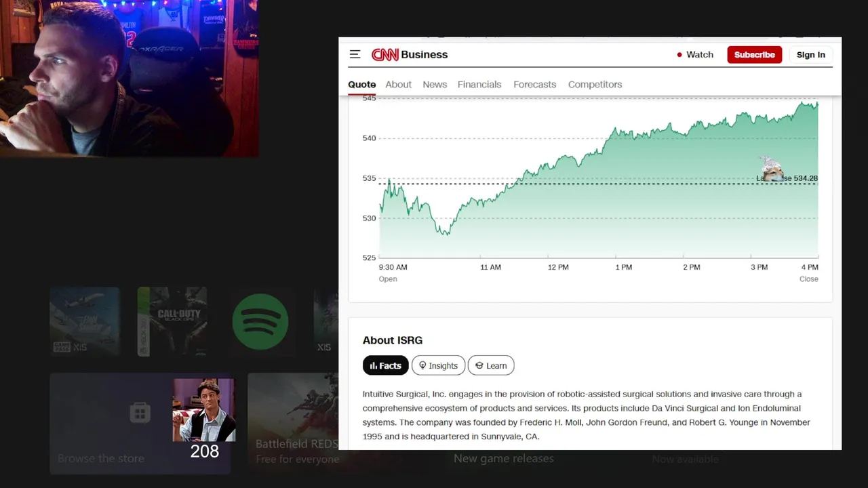Open the Forecasts tab
The height and width of the screenshot is (488, 868).
point(534,84)
